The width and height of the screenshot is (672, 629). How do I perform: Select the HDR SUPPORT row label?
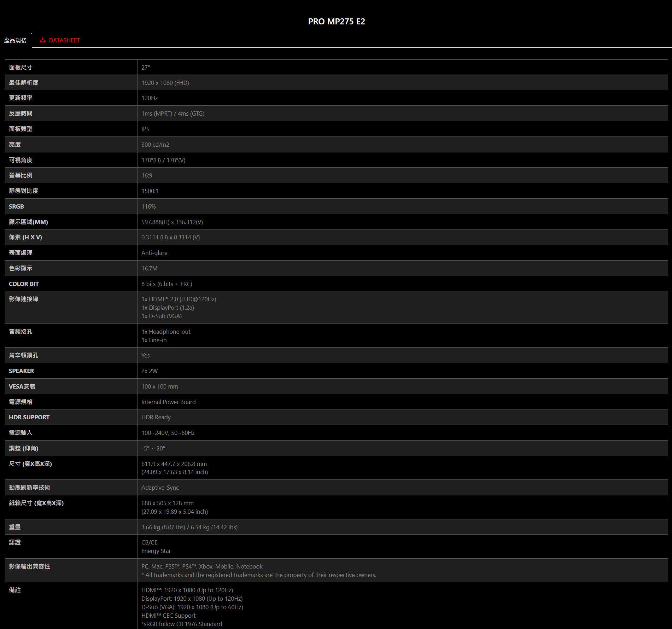29,417
